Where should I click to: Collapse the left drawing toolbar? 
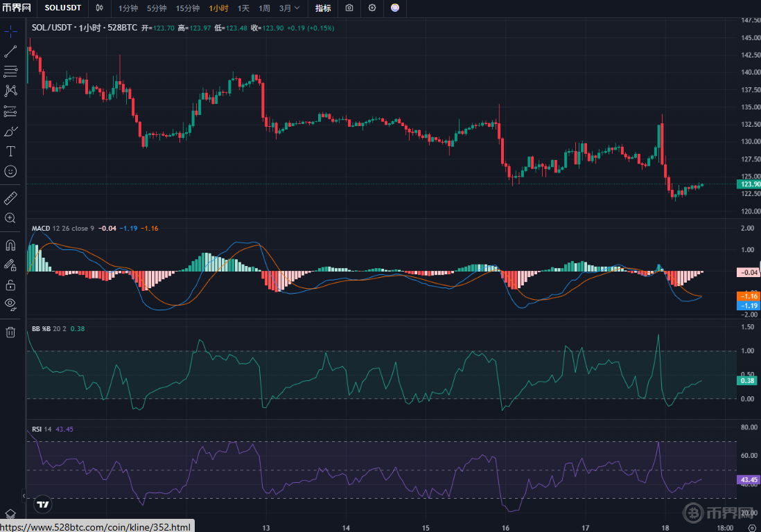pyautogui.click(x=23, y=496)
